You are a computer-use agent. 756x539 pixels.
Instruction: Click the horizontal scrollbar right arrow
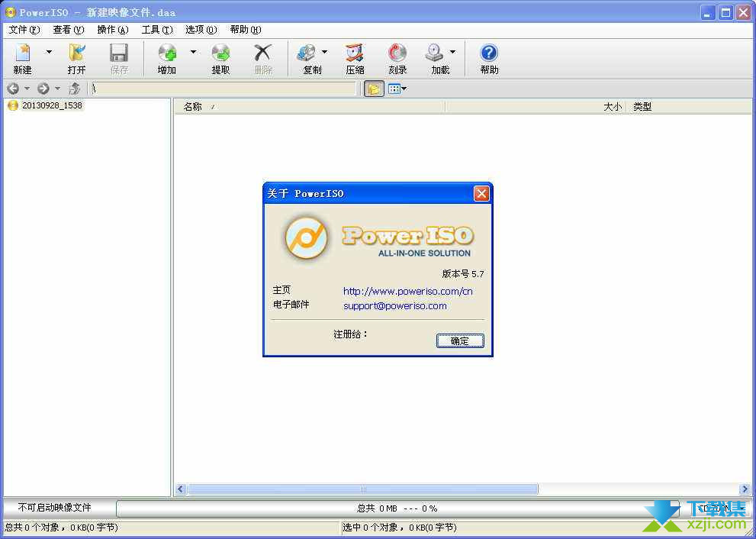tap(745, 489)
